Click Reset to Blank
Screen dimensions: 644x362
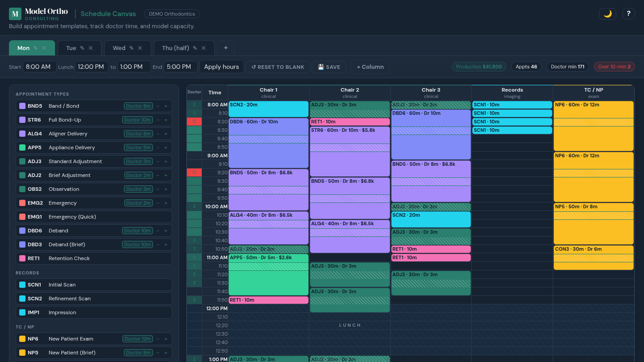click(x=278, y=67)
